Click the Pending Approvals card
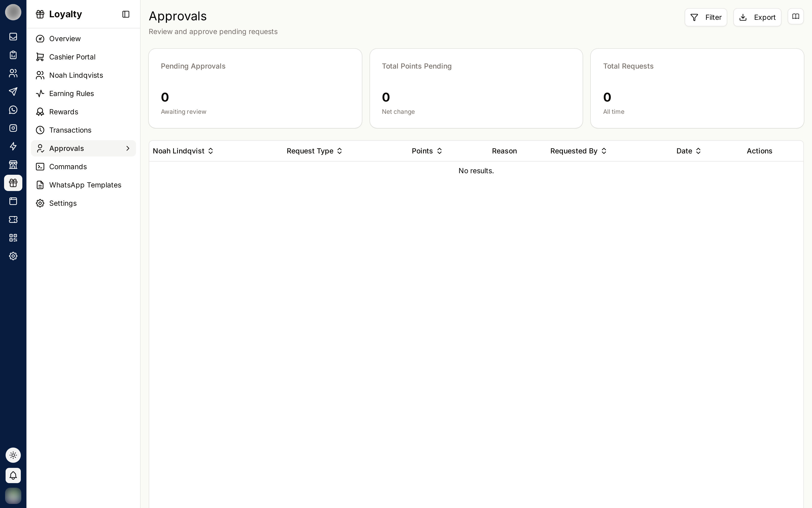 tap(255, 88)
